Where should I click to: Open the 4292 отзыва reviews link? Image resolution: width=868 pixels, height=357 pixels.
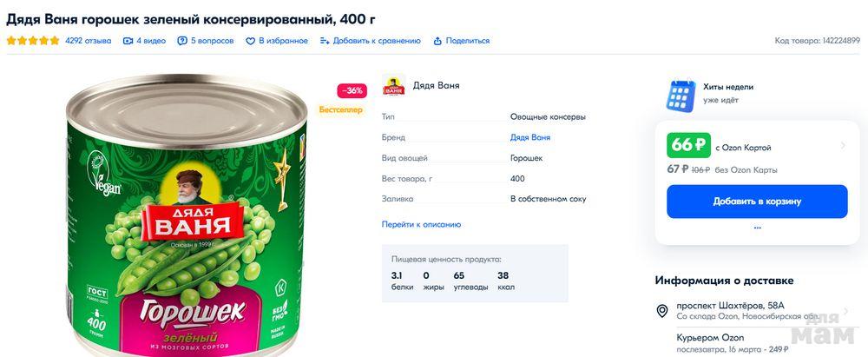[88, 41]
